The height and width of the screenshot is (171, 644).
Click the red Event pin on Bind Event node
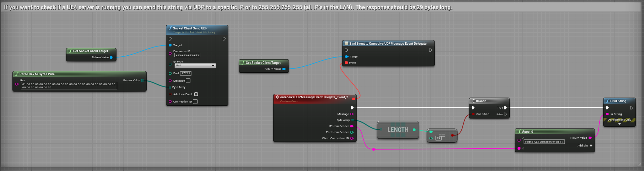tap(346, 63)
